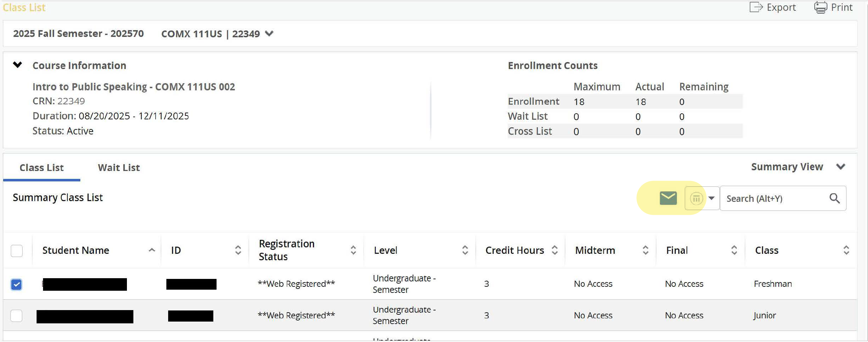Sort by Midterm column header
Image resolution: width=868 pixels, height=342 pixels.
click(645, 250)
